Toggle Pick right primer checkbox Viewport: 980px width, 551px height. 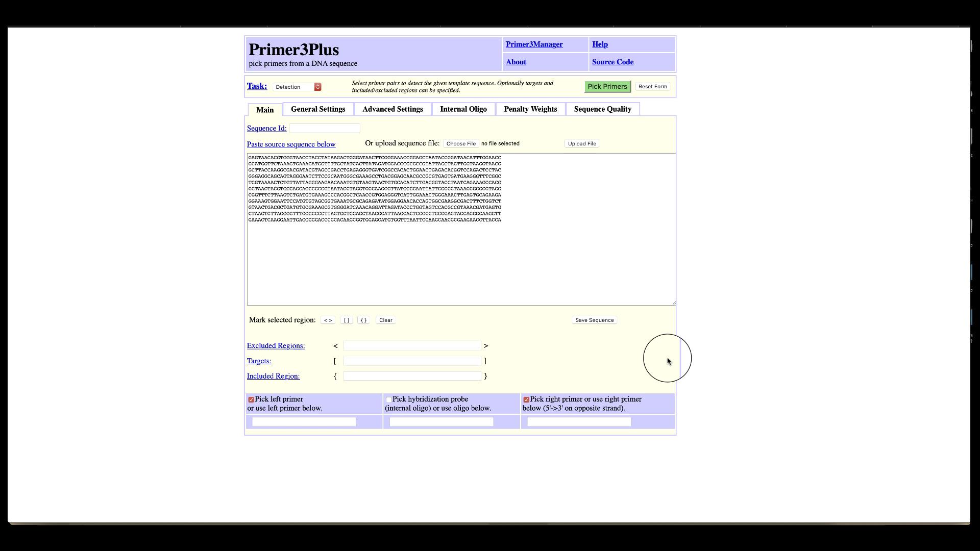coord(526,399)
